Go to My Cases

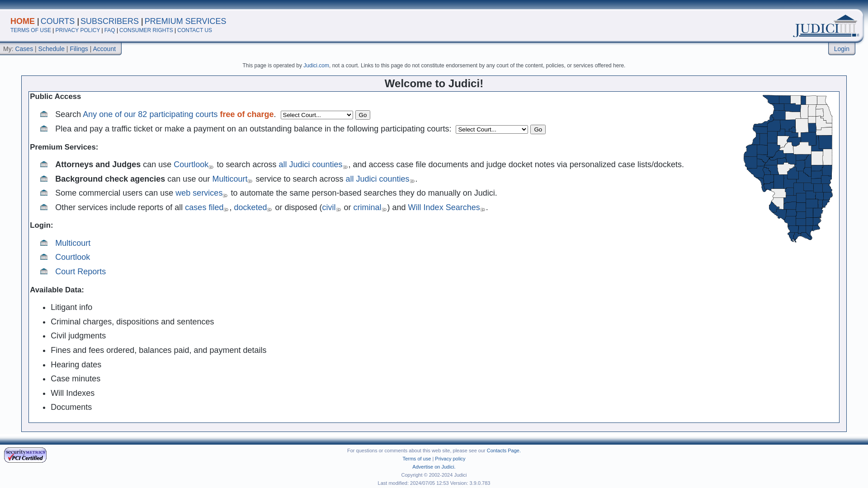[24, 49]
